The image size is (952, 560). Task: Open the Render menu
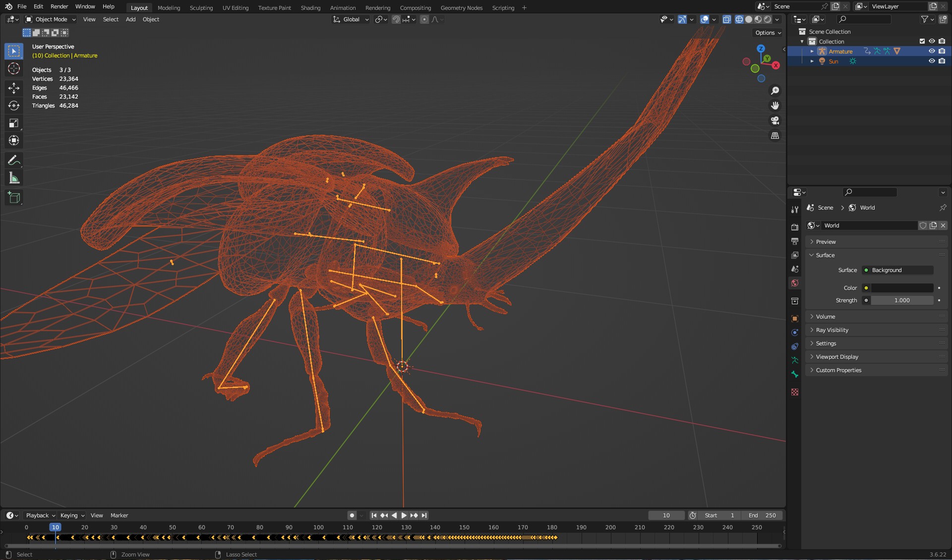59,6
